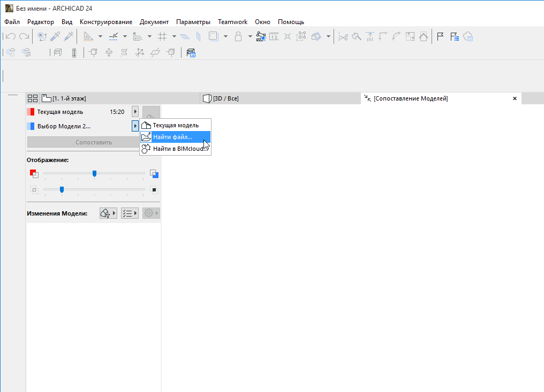Click the cloud with list icon
Screen dimensions: 544x392
[x=468, y=36]
